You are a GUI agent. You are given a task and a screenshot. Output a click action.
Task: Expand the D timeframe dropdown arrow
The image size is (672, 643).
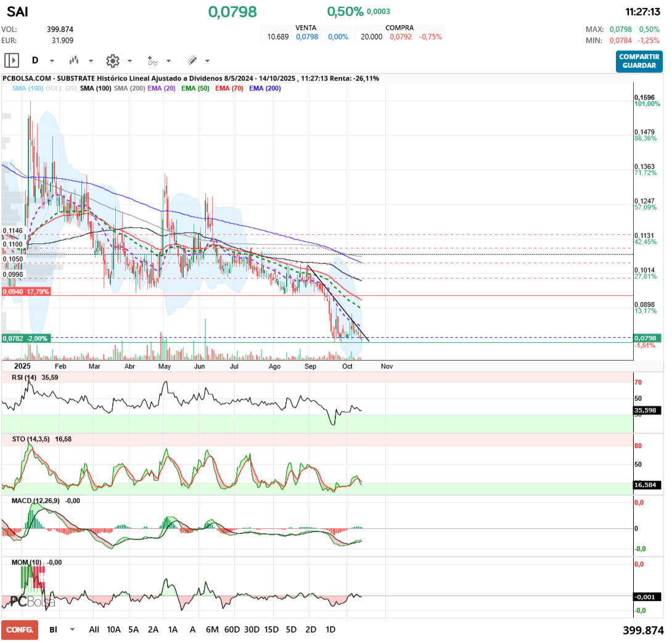pos(52,61)
